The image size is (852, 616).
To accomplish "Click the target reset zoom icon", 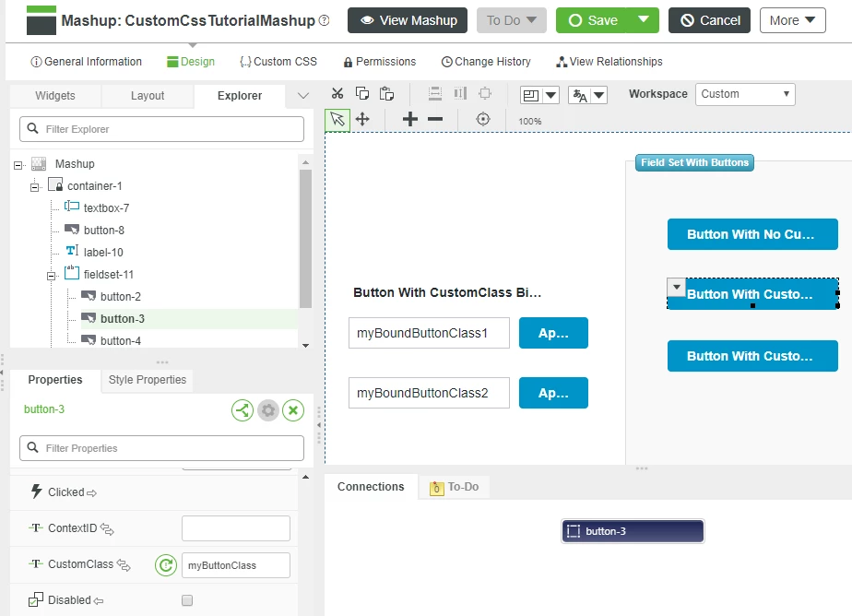I will (x=483, y=119).
